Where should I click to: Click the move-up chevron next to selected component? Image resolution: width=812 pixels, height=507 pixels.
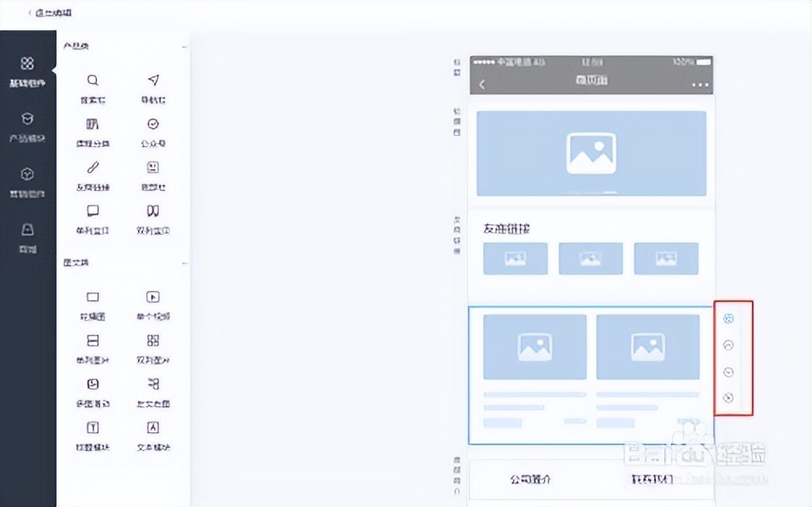pyautogui.click(x=728, y=345)
